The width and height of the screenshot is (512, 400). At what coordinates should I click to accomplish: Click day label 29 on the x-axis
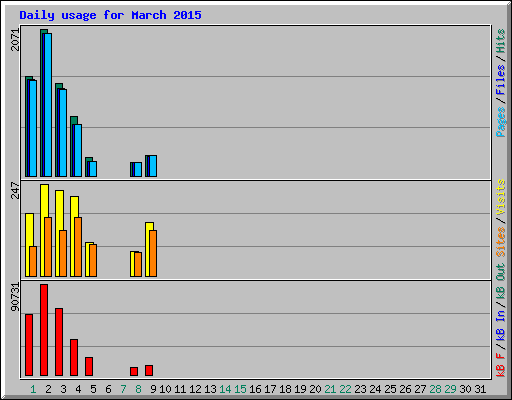pos(450,389)
